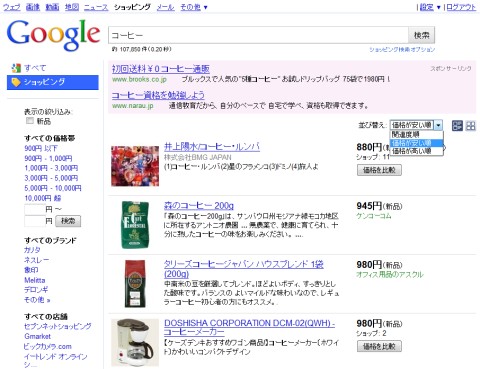Expand brands with その他 » link
This screenshot has width=480, height=369.
click(37, 300)
